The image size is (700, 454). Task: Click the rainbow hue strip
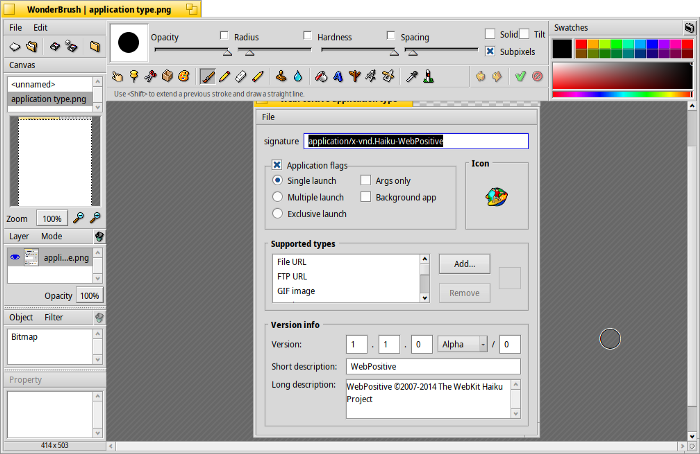click(622, 94)
